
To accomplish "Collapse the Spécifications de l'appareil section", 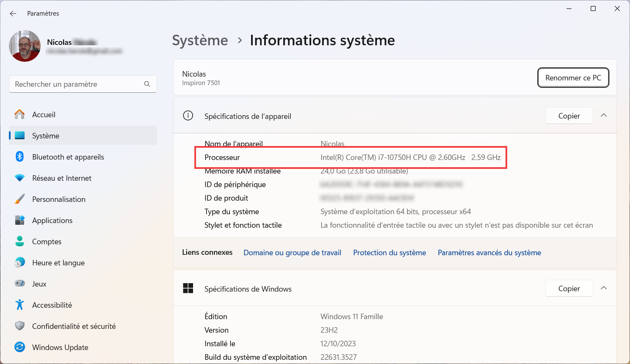I will tap(604, 116).
